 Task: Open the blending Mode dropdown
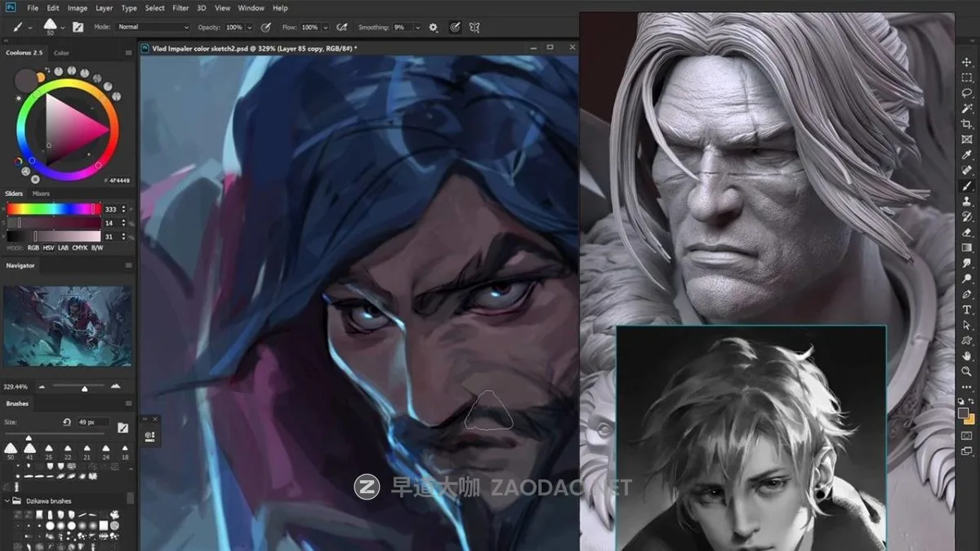pyautogui.click(x=154, y=27)
